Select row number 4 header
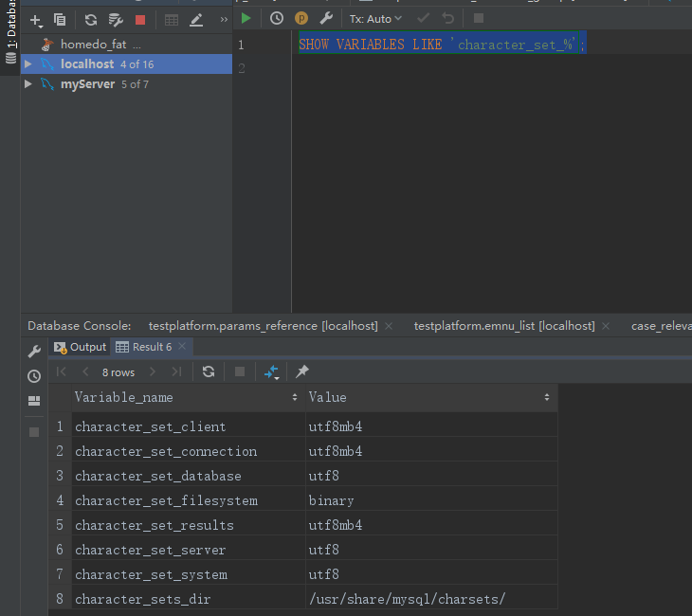Image resolution: width=692 pixels, height=616 pixels. tap(60, 500)
